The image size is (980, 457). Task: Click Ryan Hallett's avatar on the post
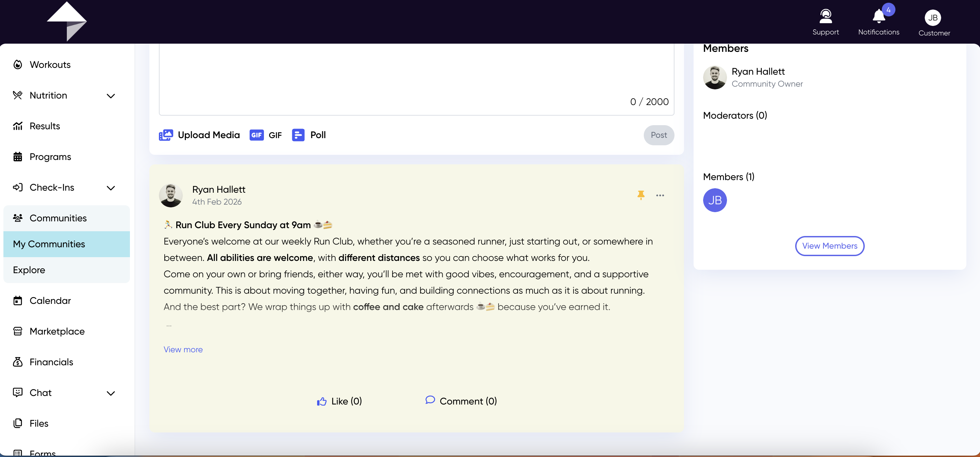(170, 195)
